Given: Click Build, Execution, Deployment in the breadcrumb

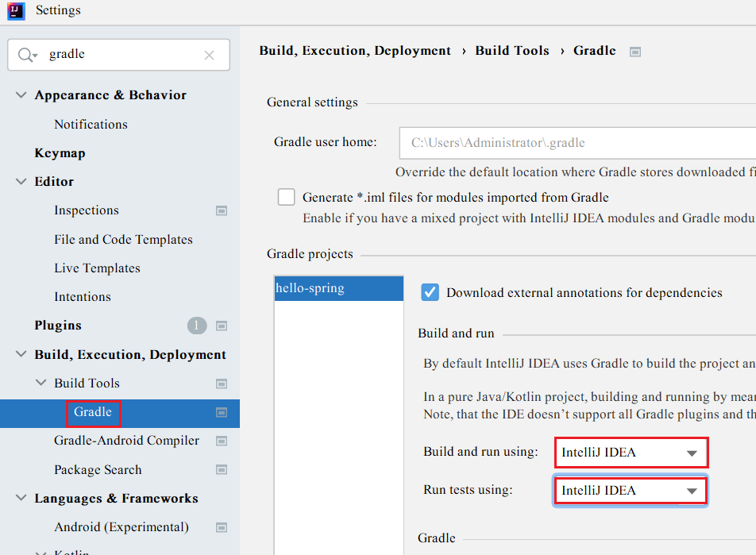Looking at the screenshot, I should click(355, 51).
